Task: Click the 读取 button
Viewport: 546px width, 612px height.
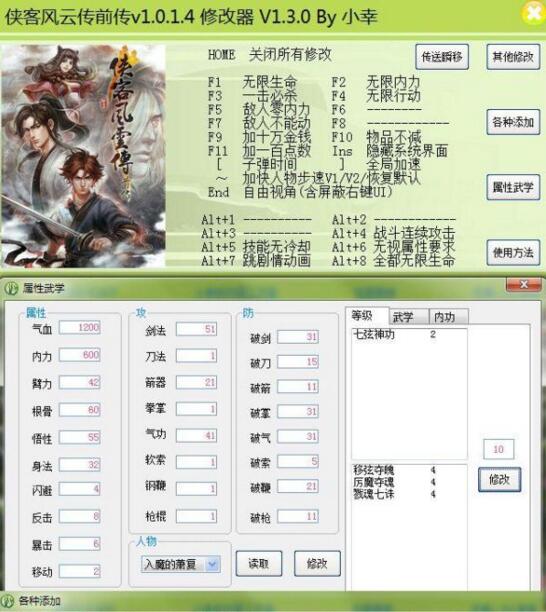Action: pyautogui.click(x=259, y=563)
